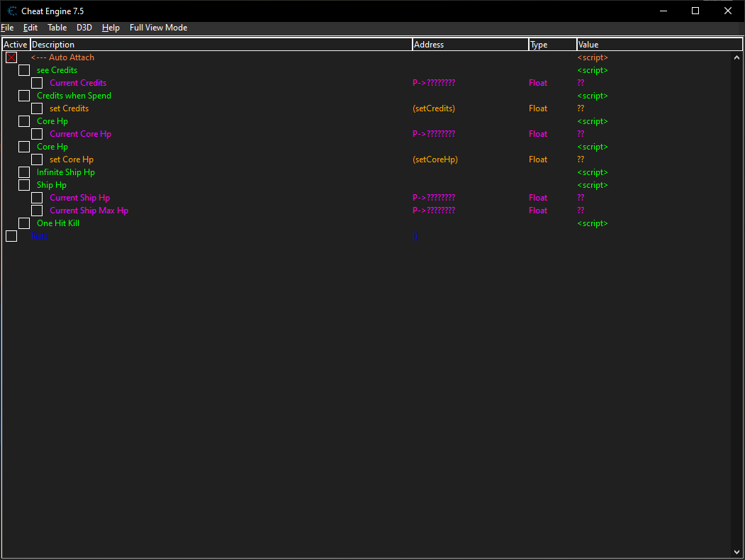Screen dimensions: 745x560
Task: Click <script> value of Infinite Ship Hp
Action: 593,172
